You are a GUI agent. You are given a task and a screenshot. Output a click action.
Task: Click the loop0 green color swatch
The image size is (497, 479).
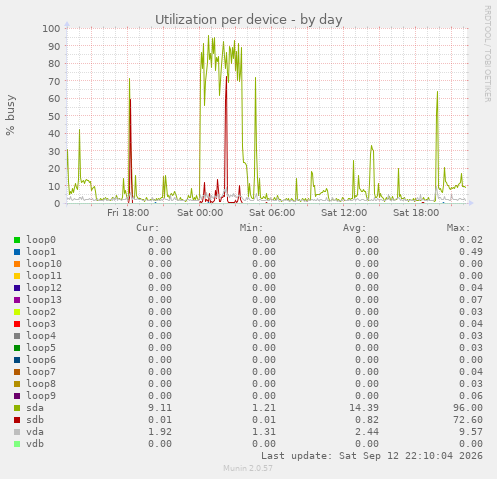17,240
